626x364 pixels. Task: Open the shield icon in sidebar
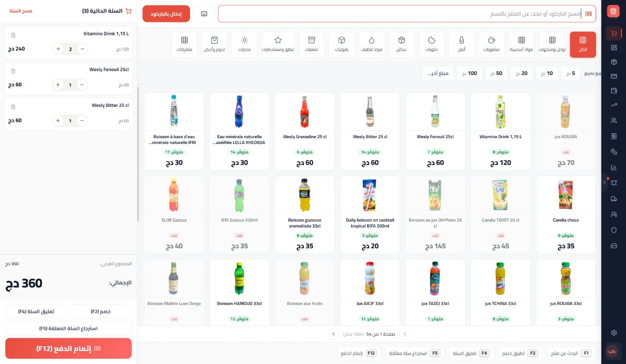click(x=613, y=230)
